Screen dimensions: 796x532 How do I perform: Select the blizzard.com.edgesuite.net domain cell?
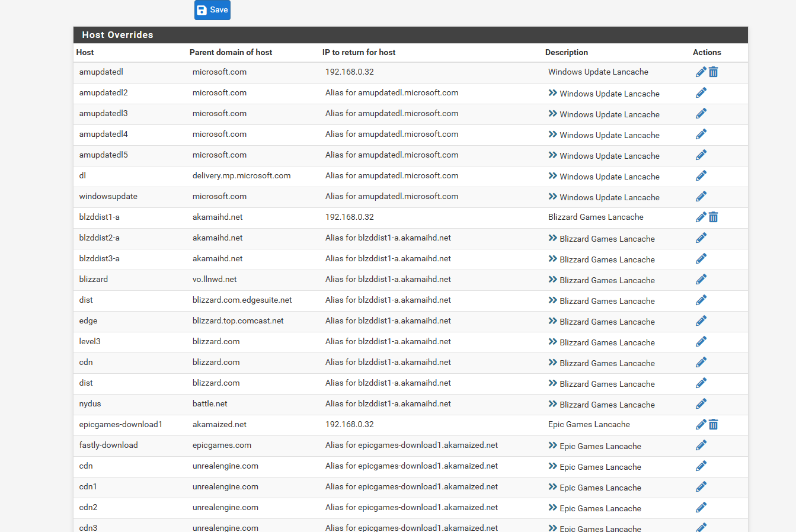[242, 300]
